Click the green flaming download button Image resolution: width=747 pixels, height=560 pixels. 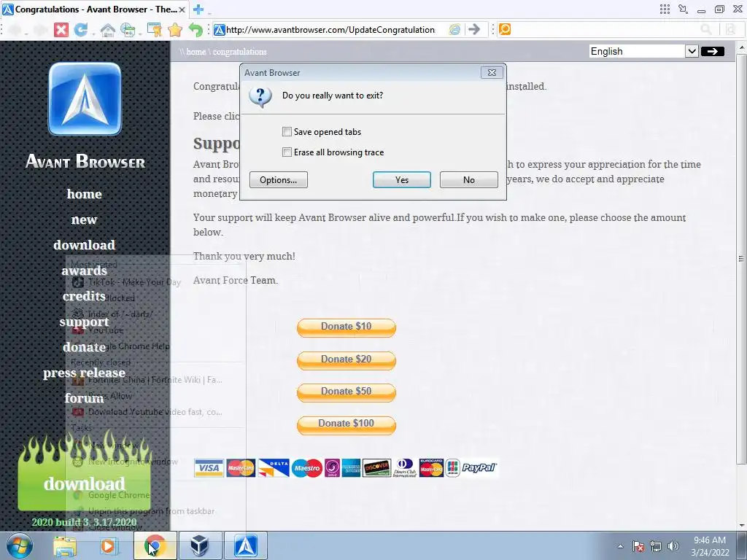[85, 472]
